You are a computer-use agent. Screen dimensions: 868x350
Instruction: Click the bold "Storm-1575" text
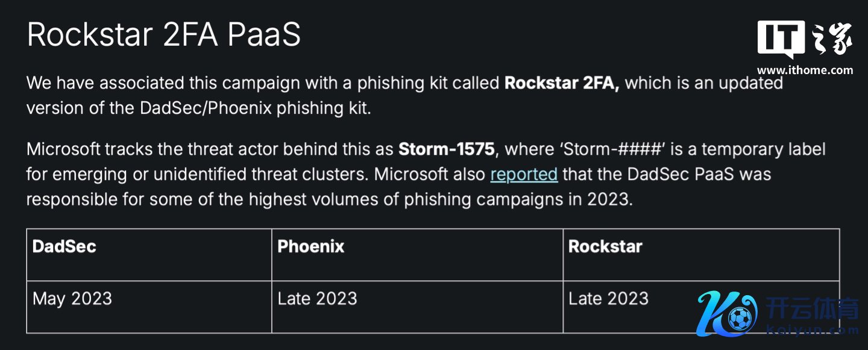click(x=446, y=149)
